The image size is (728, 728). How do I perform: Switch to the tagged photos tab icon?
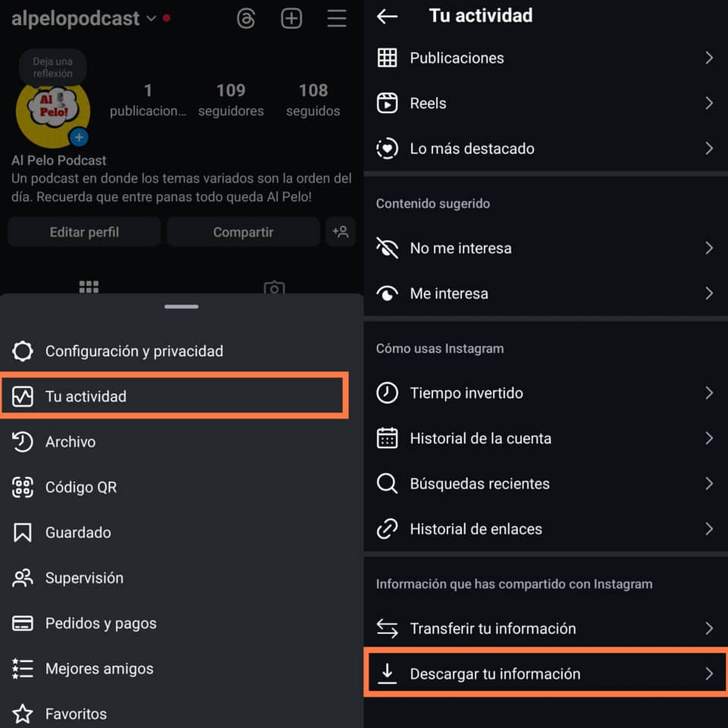click(274, 287)
